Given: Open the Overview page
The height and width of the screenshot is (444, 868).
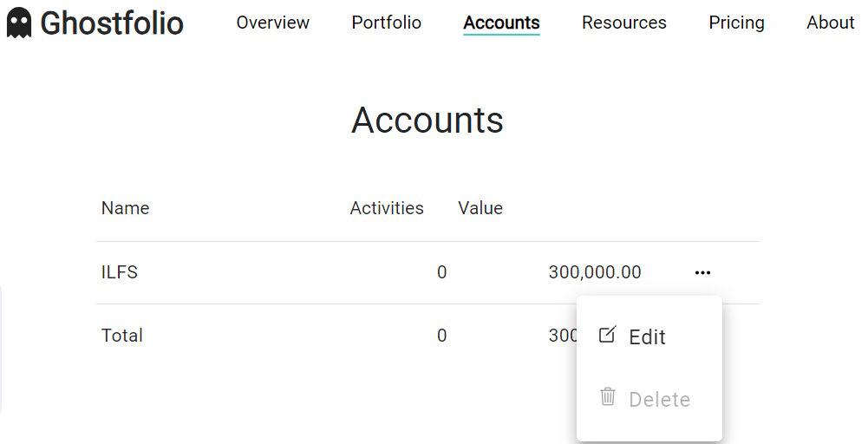Looking at the screenshot, I should click(x=272, y=23).
